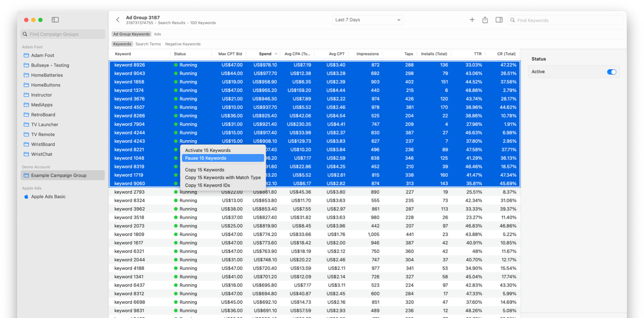Select keyword 2793 row
The width and height of the screenshot is (644, 318).
[315, 192]
